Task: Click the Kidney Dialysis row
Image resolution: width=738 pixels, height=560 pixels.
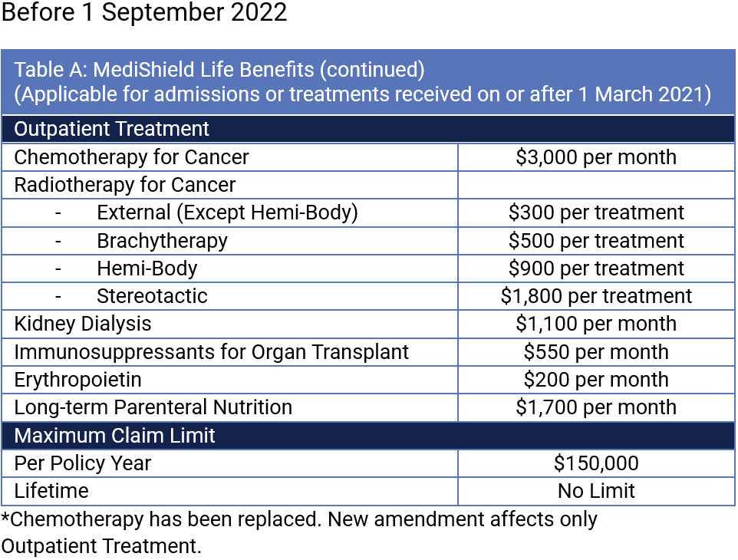Action: pos(368,324)
